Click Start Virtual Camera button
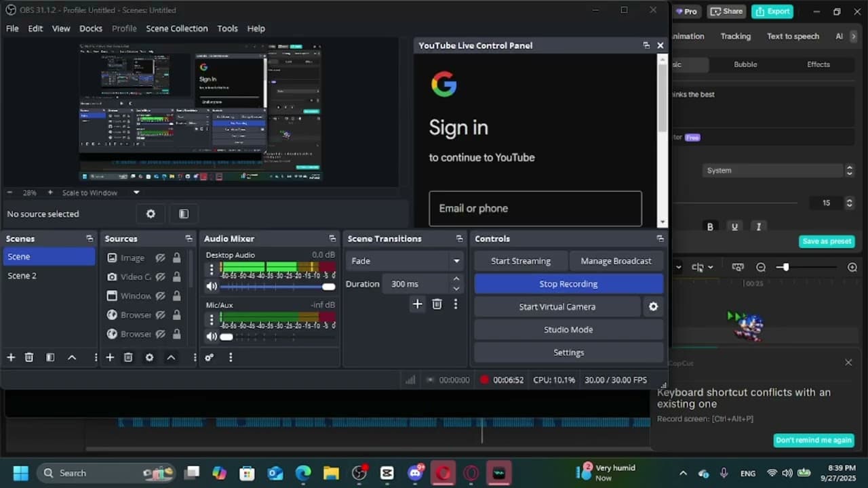The width and height of the screenshot is (868, 488). (557, 306)
